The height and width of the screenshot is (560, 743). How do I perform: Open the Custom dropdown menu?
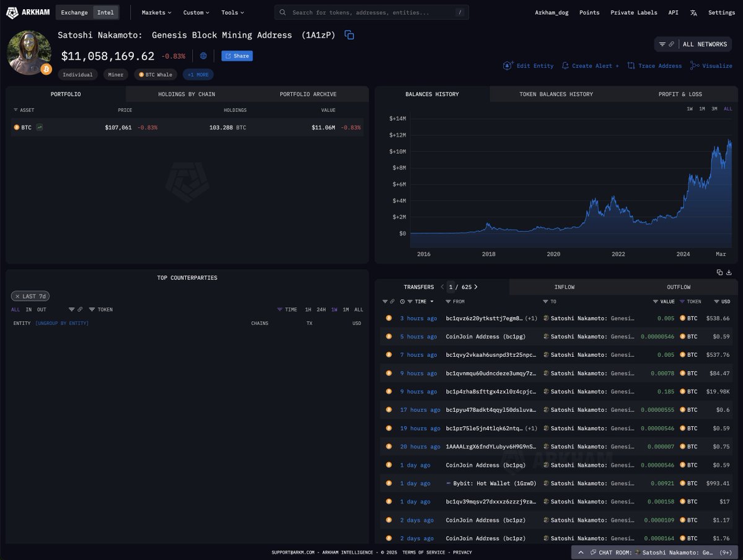click(196, 12)
